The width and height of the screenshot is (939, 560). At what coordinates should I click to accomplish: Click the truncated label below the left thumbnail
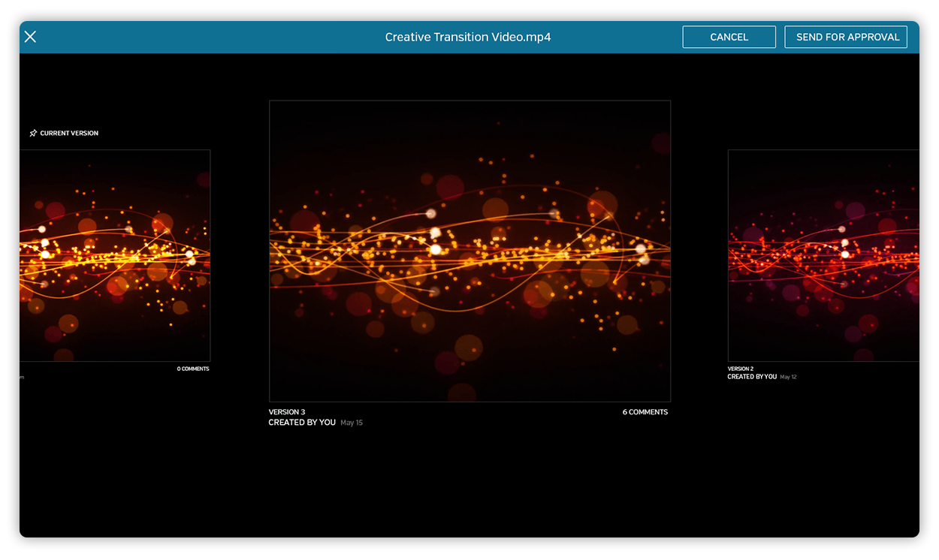(x=22, y=377)
